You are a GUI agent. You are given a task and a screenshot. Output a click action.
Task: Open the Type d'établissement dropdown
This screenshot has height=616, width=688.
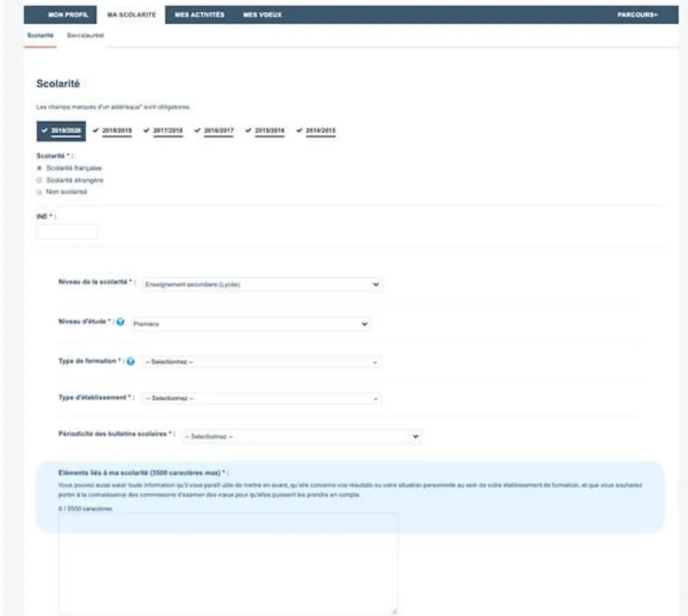261,398
